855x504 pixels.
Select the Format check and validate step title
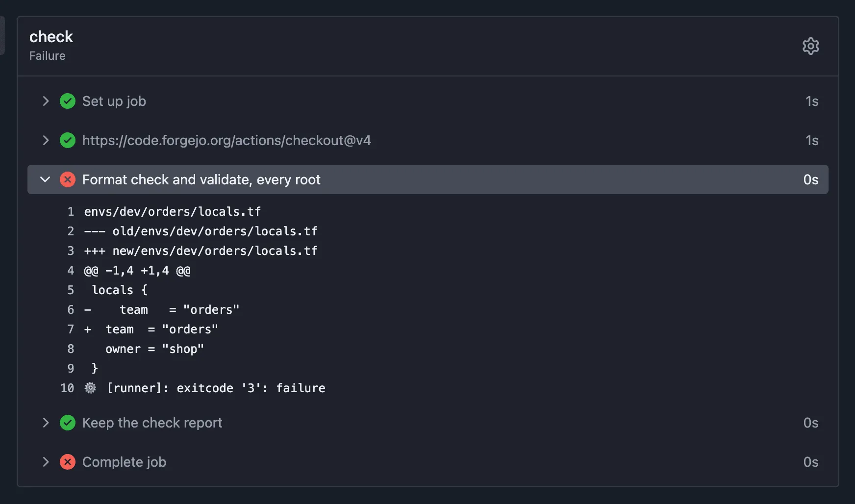201,179
